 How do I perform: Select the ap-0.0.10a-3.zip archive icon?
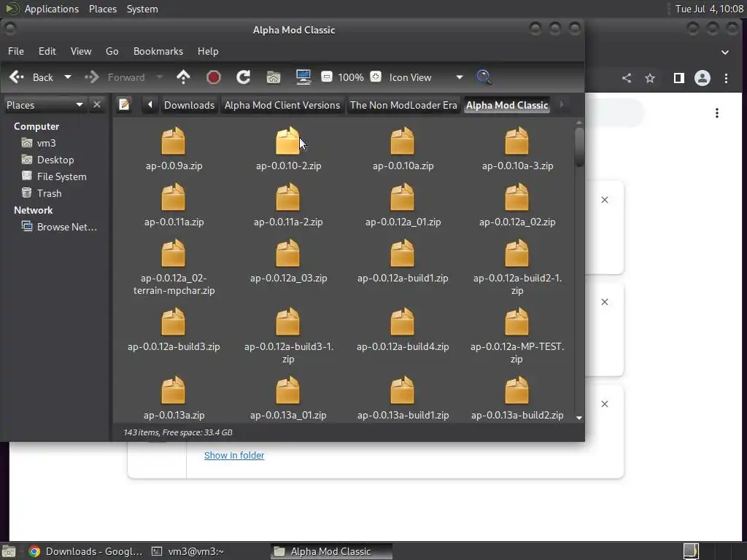[517, 141]
